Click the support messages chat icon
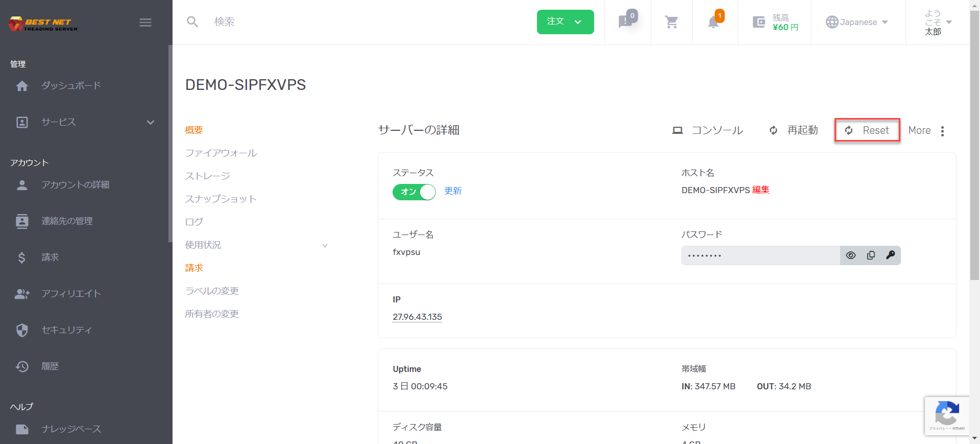This screenshot has width=980, height=444. pos(625,22)
